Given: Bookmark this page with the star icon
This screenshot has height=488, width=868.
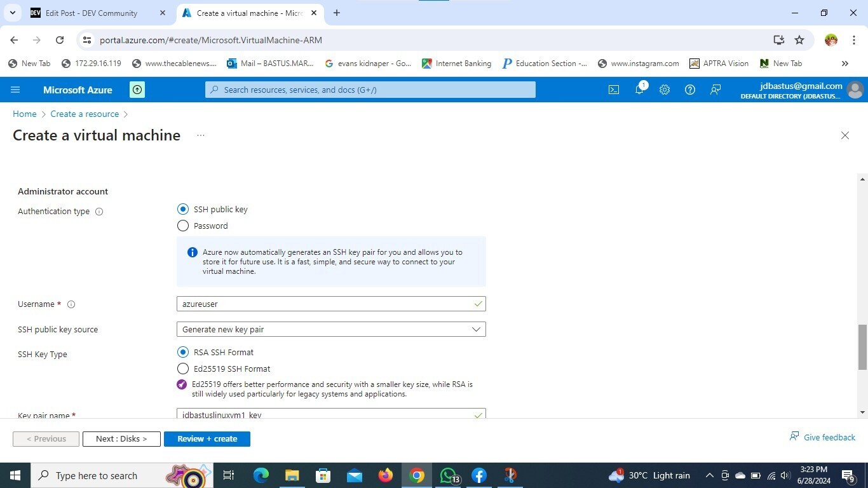Looking at the screenshot, I should 799,40.
